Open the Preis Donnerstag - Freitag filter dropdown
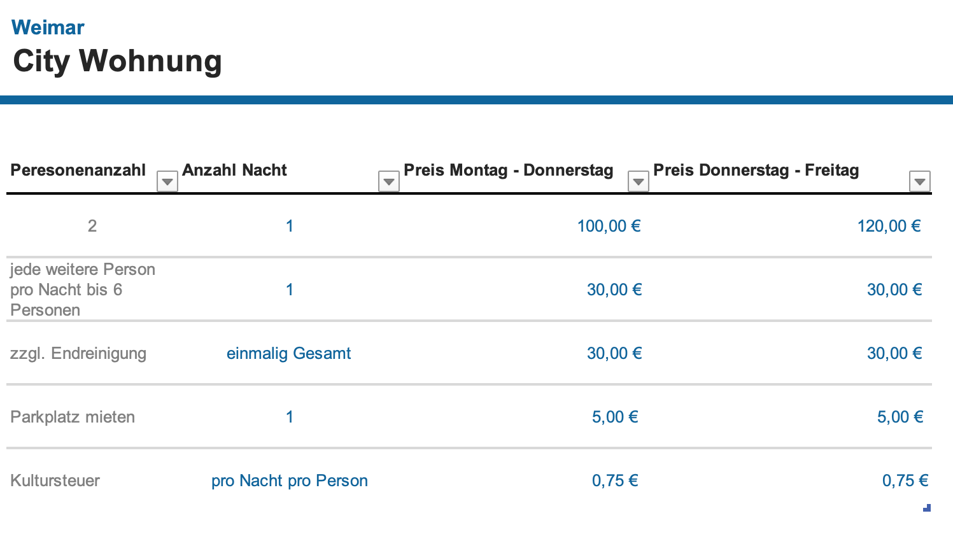Viewport: 953px width, 560px height. point(919,181)
